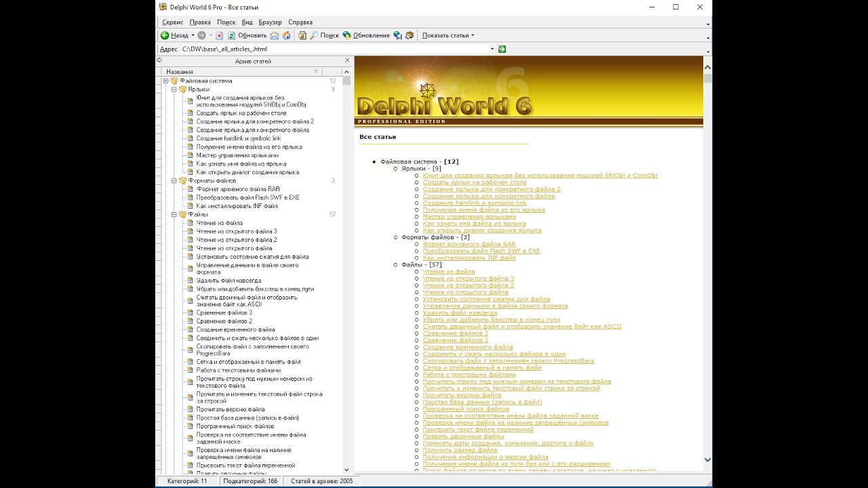This screenshot has width=868, height=488.
Task: Click the Файловая система folder icon
Action: point(174,81)
